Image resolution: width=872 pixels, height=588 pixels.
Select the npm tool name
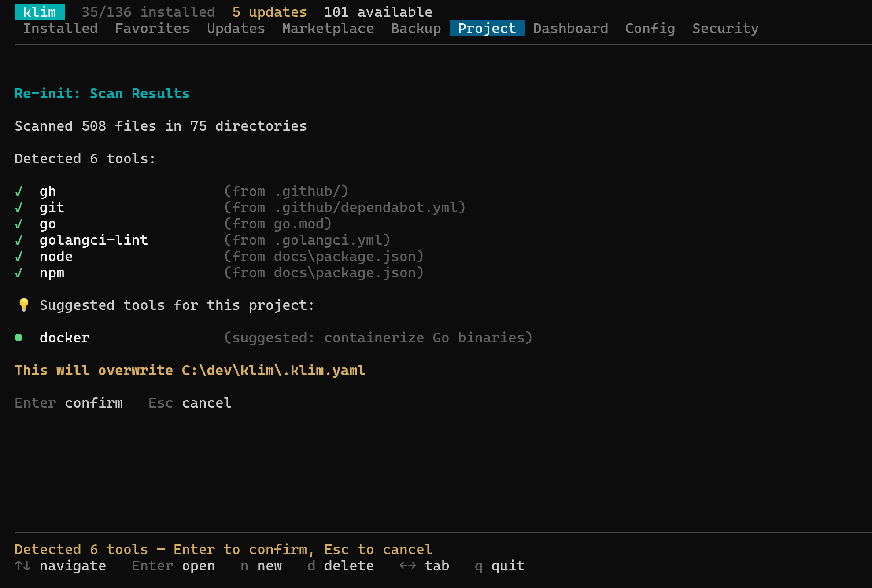(52, 273)
